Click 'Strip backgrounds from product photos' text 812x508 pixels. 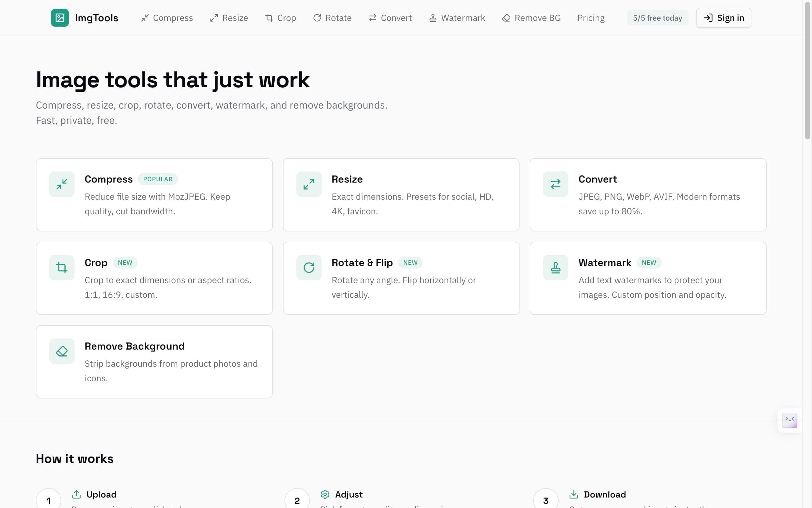(171, 371)
